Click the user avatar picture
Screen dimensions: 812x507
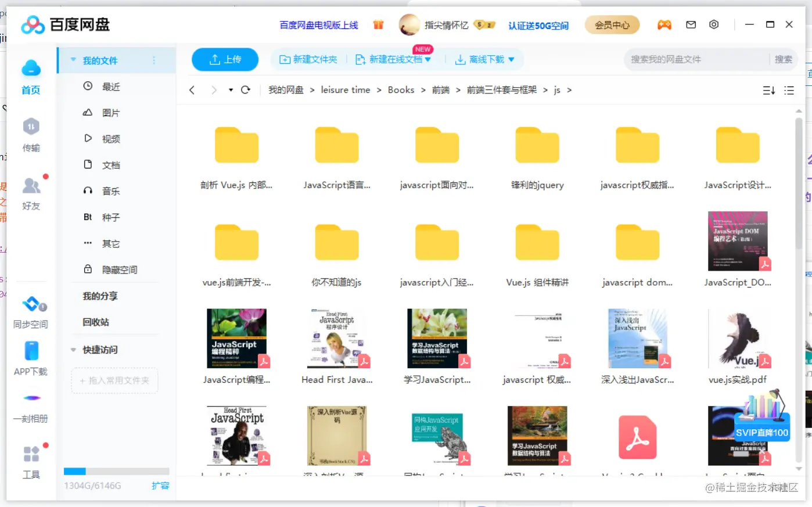pos(409,24)
